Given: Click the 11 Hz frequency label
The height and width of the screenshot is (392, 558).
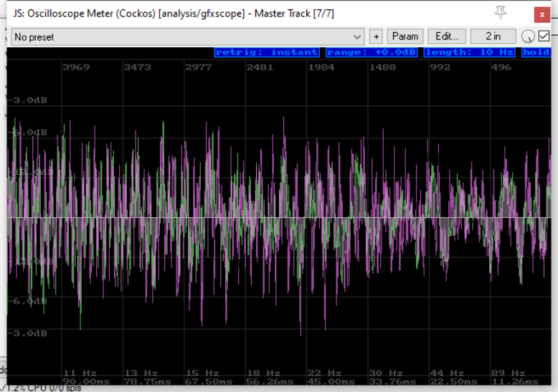Looking at the screenshot, I should tap(80, 373).
